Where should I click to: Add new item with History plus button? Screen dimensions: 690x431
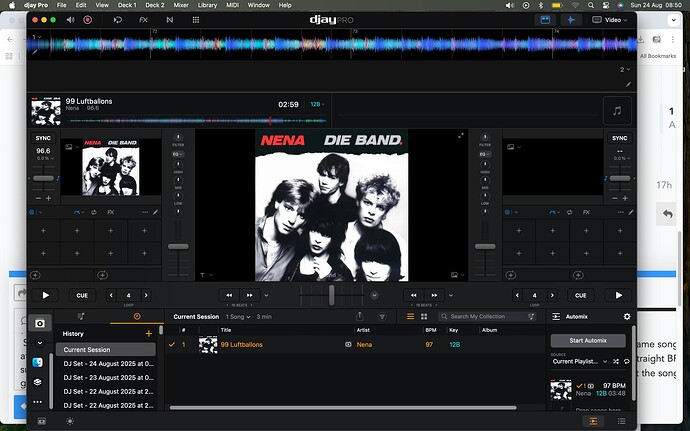149,334
